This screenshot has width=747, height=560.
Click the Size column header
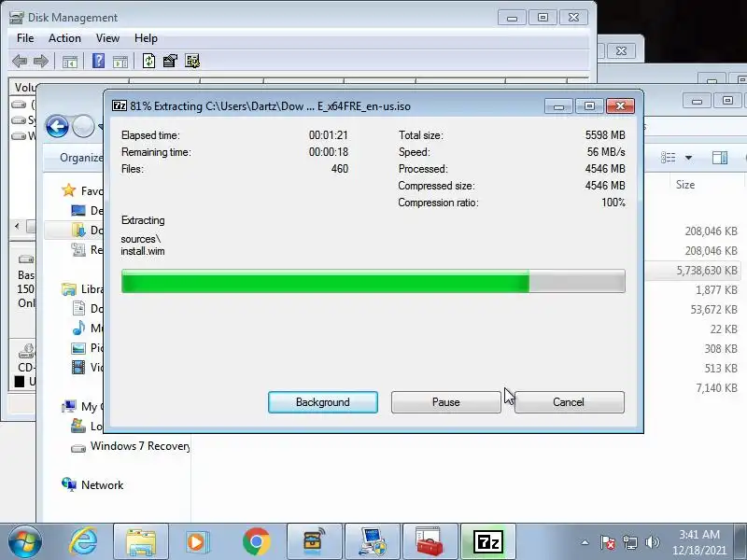[x=685, y=185]
